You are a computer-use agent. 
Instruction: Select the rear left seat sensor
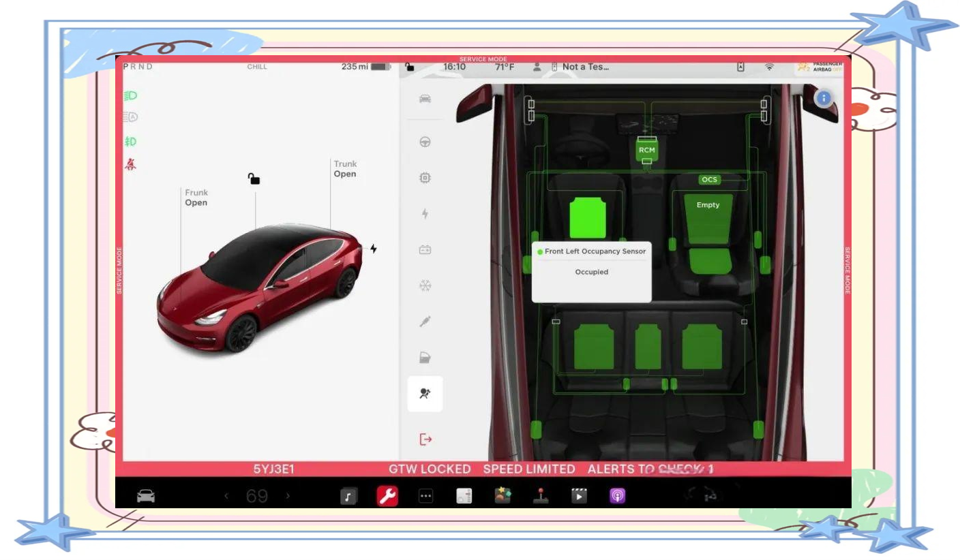[x=594, y=347]
